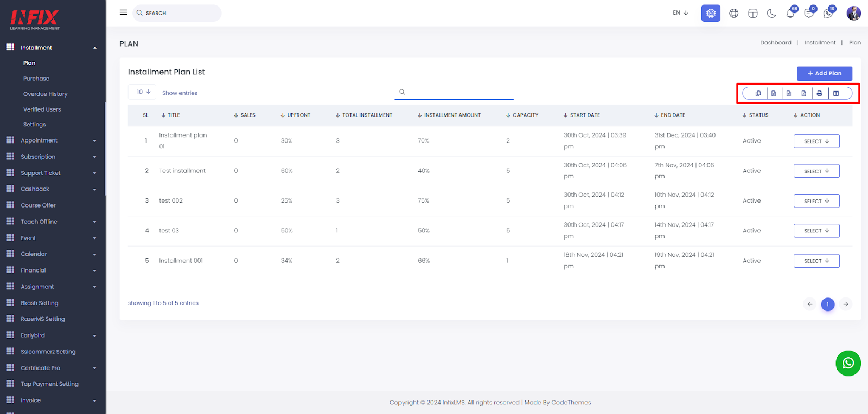Open the messages chat icon with badge 0
The image size is (868, 414).
[x=810, y=13]
